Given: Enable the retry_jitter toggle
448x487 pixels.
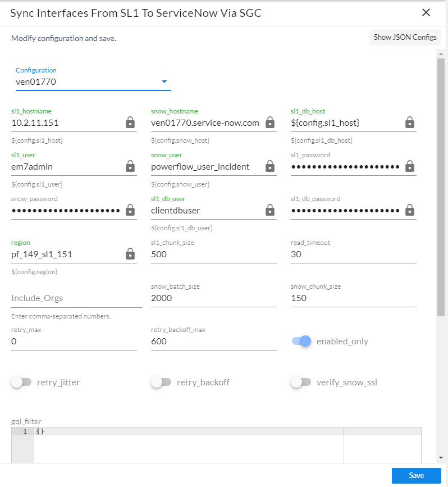Looking at the screenshot, I should [x=21, y=382].
